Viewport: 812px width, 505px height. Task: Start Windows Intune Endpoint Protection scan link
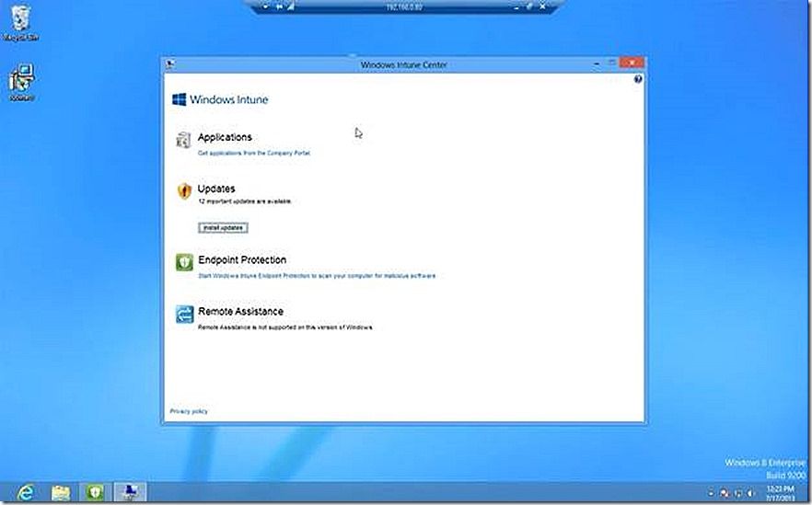click(x=317, y=276)
